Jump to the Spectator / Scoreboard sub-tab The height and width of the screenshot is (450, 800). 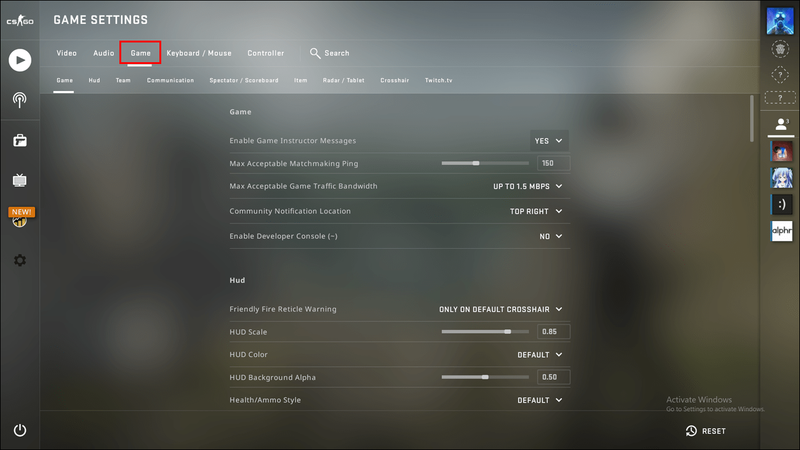coord(244,80)
